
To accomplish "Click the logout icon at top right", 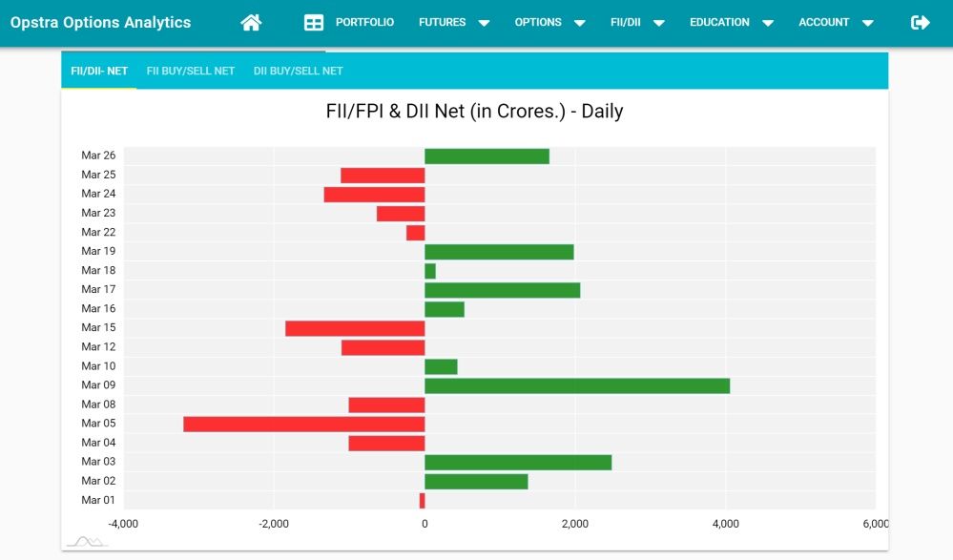I will pyautogui.click(x=920, y=23).
